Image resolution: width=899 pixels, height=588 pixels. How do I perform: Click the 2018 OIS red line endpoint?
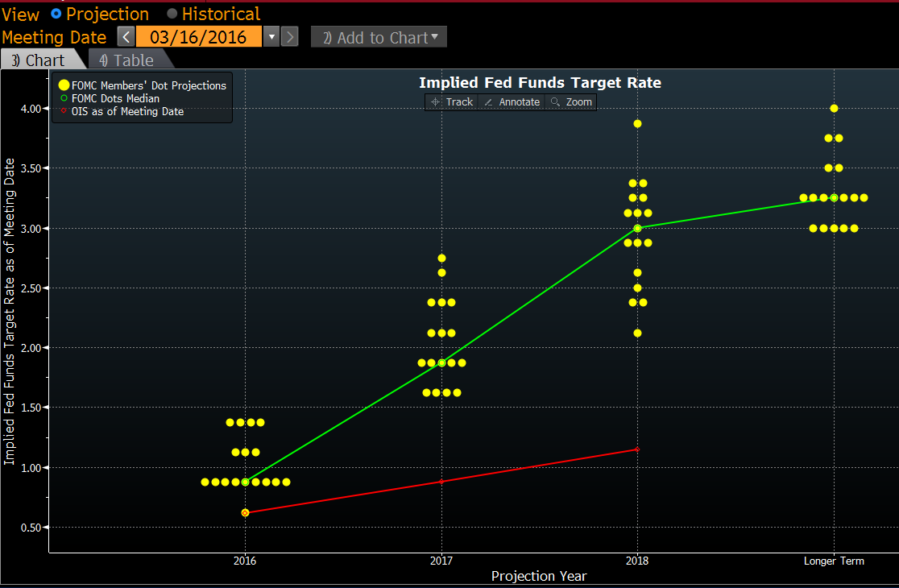pyautogui.click(x=637, y=449)
